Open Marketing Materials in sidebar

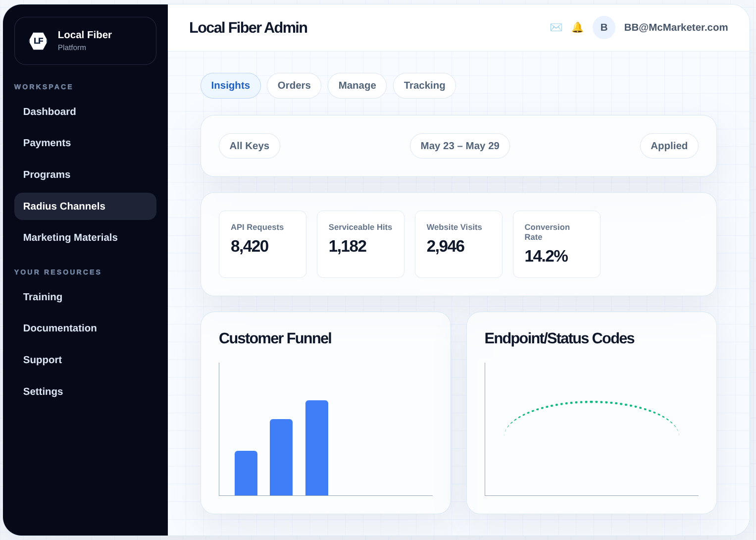pos(85,237)
